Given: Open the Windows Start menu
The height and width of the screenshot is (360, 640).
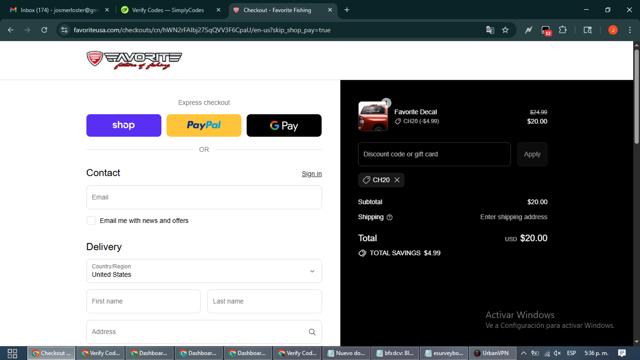Looking at the screenshot, I should pyautogui.click(x=12, y=353).
